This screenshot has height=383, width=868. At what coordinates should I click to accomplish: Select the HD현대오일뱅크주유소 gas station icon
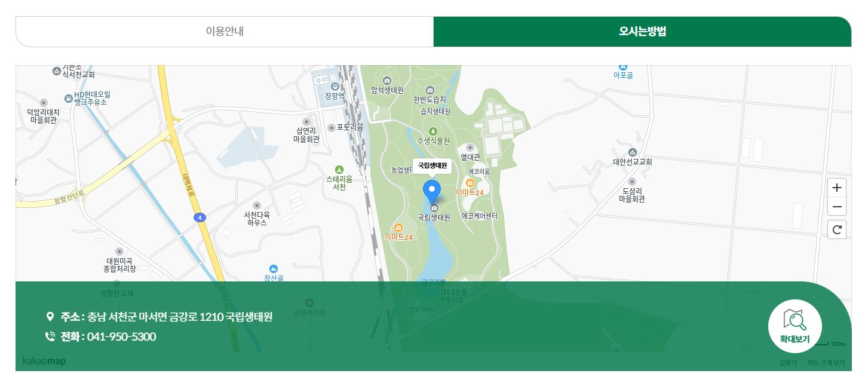(68, 98)
